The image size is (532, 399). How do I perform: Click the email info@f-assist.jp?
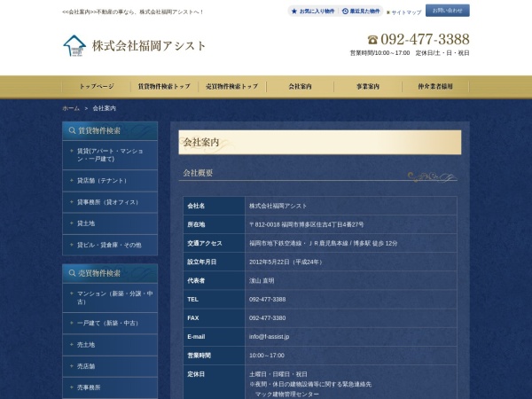pos(269,337)
